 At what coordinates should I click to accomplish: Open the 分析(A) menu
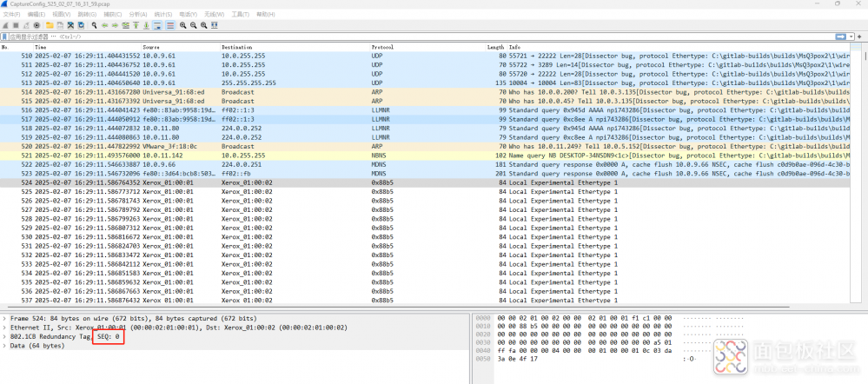tap(138, 15)
